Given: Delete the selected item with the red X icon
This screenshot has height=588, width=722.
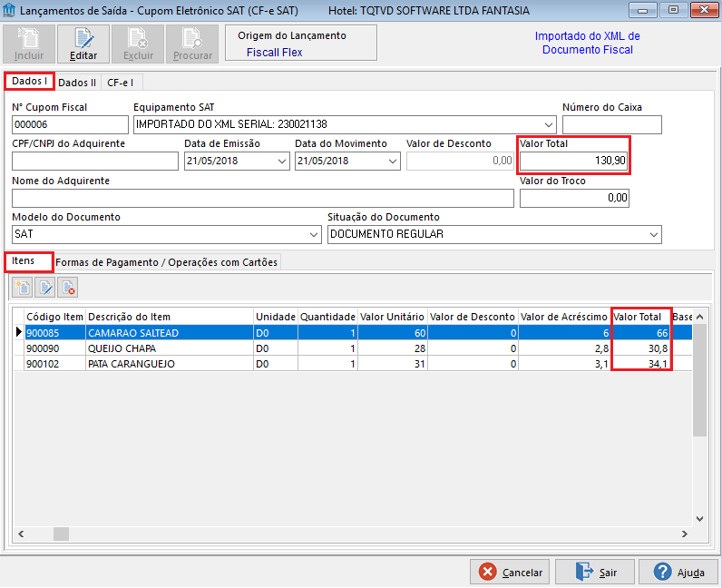Looking at the screenshot, I should [x=67, y=288].
